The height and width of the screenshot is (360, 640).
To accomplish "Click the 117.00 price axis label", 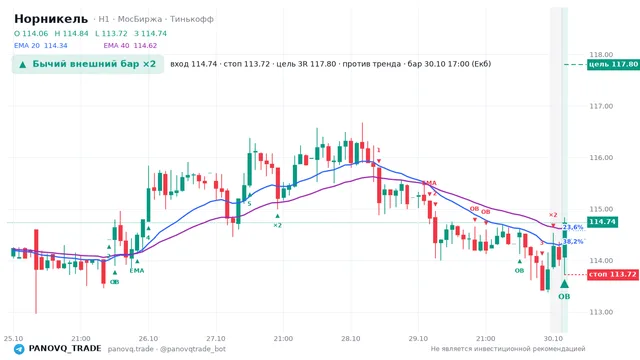I will [x=601, y=106].
